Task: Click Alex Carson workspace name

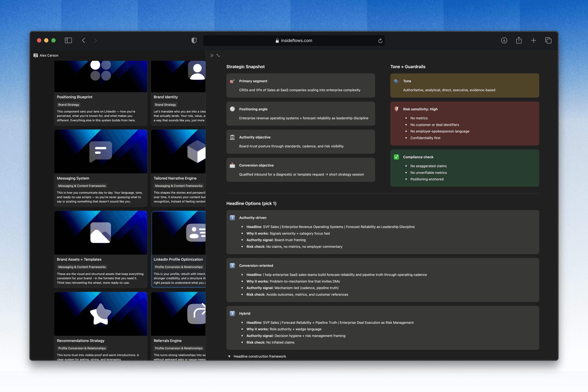Action: click(49, 55)
